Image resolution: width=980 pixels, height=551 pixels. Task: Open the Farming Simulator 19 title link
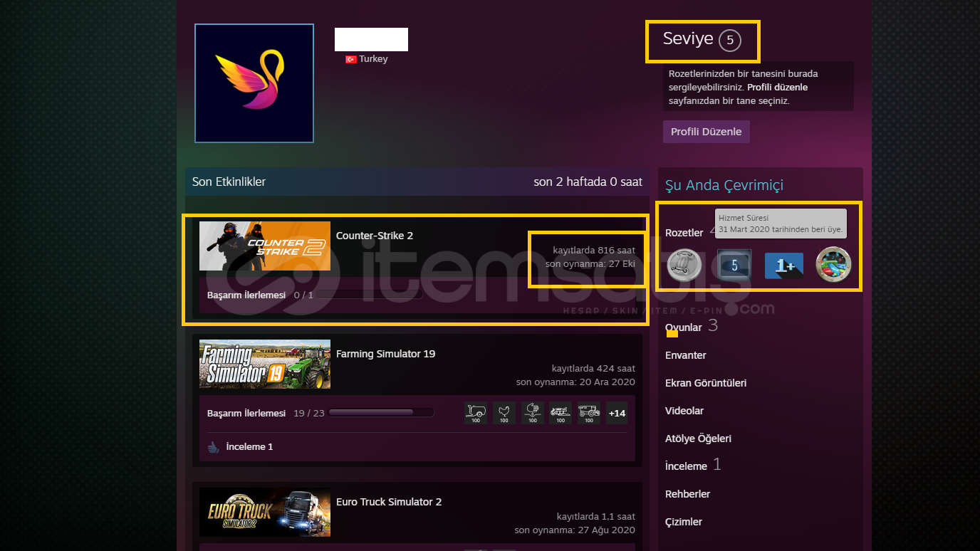click(385, 354)
